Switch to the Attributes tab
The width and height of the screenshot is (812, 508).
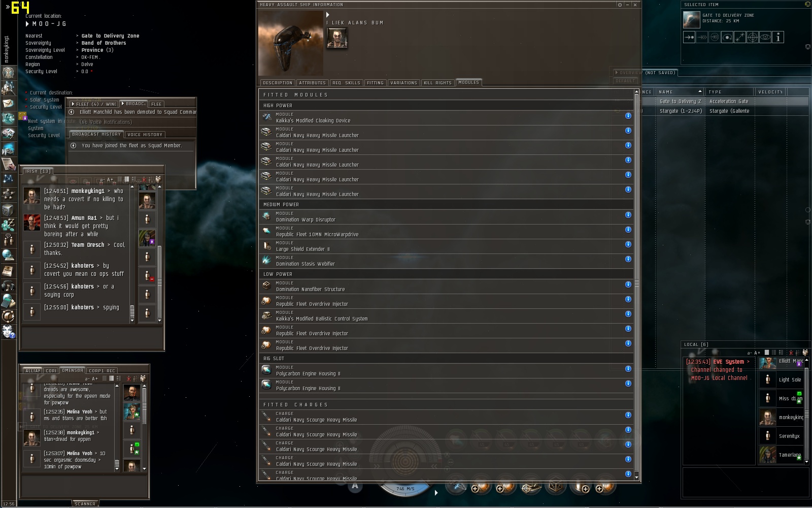pyautogui.click(x=312, y=83)
